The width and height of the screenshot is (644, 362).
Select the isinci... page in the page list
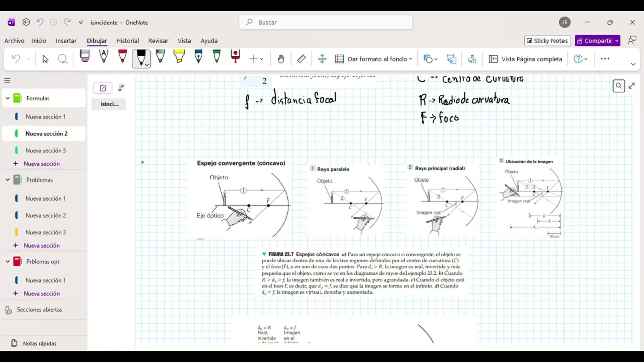(x=109, y=104)
